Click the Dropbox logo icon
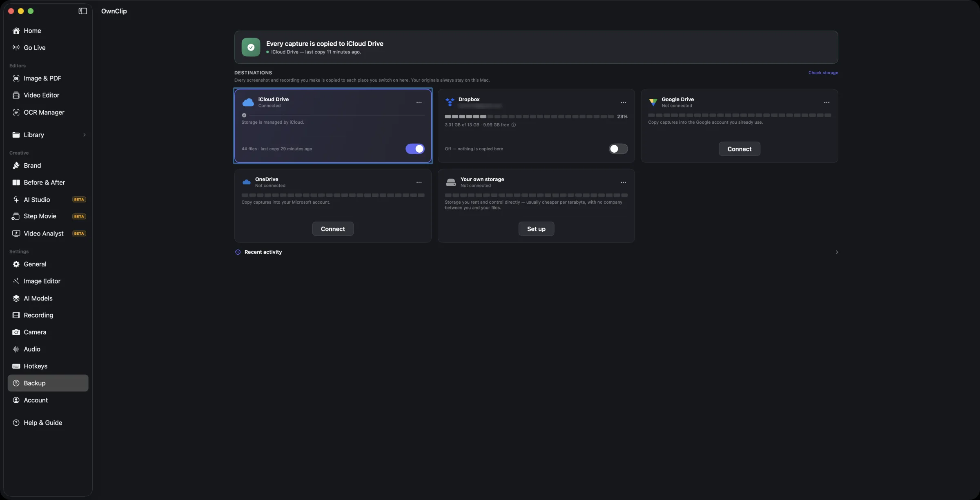The width and height of the screenshot is (980, 500). pos(450,102)
